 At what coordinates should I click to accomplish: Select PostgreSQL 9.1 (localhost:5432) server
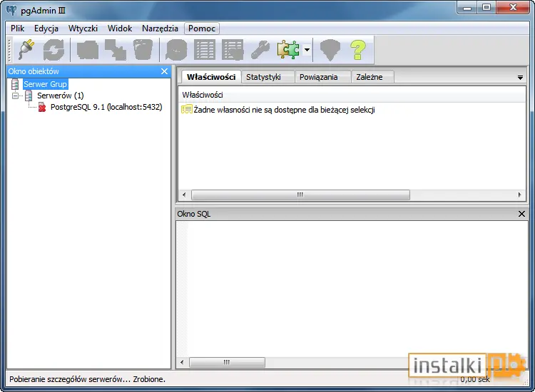106,107
